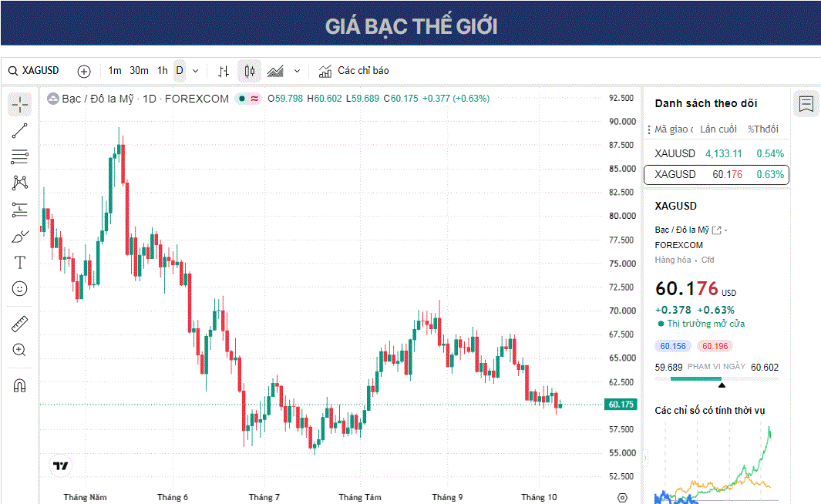
Task: Click the Tháng 10 time axis label
Action: 539,497
